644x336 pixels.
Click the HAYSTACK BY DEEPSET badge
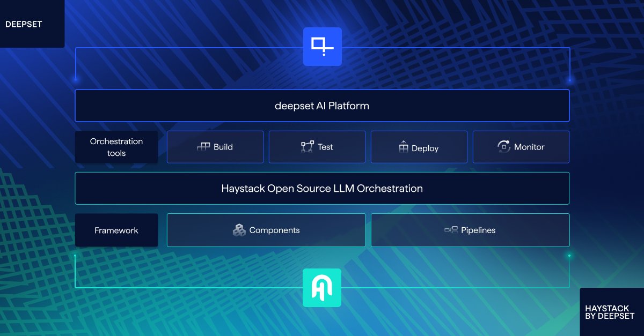coord(608,312)
